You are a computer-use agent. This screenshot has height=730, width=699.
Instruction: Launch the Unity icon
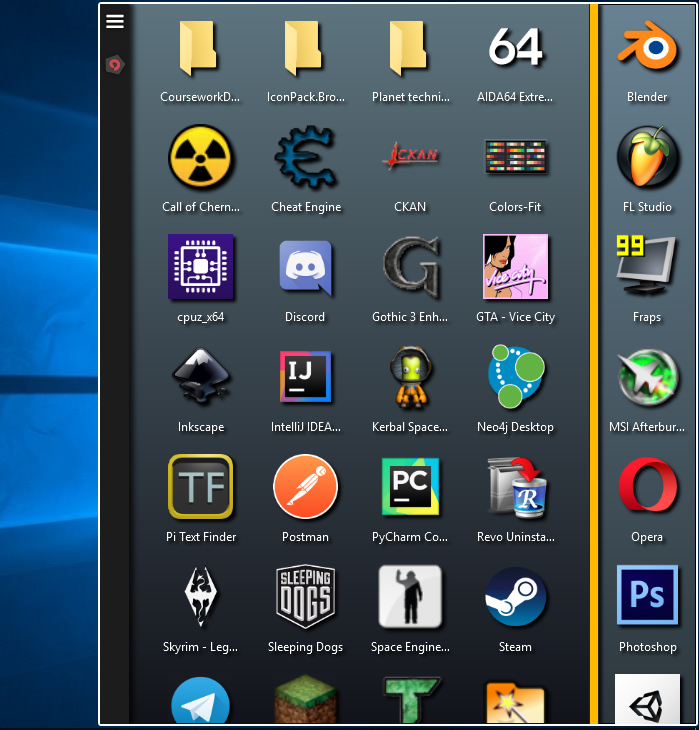(647, 699)
